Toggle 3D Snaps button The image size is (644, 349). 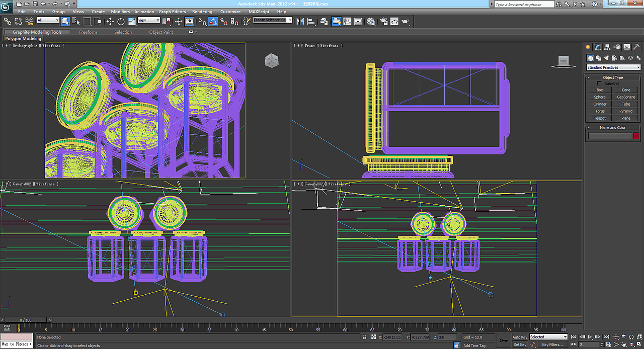point(202,21)
